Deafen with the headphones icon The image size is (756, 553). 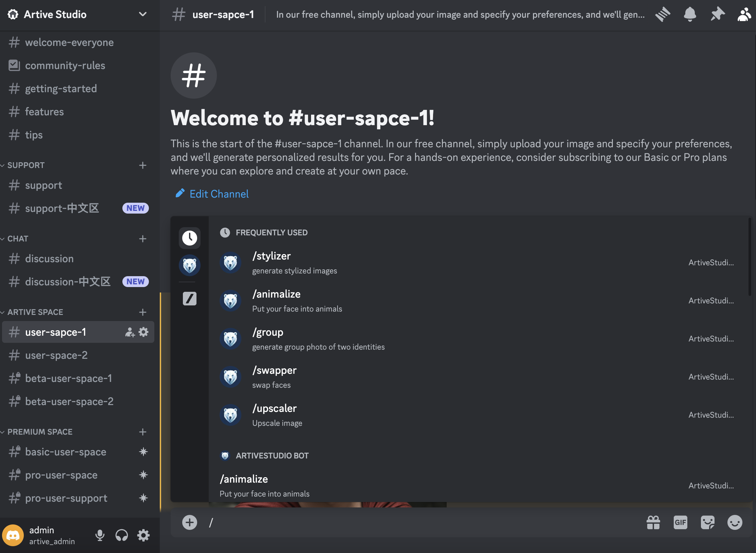(122, 535)
